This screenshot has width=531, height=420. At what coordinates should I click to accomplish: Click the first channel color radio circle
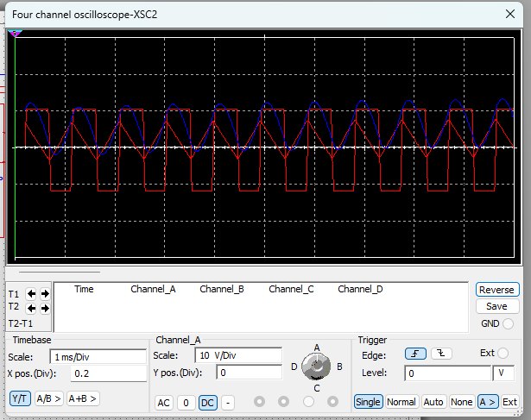click(259, 401)
